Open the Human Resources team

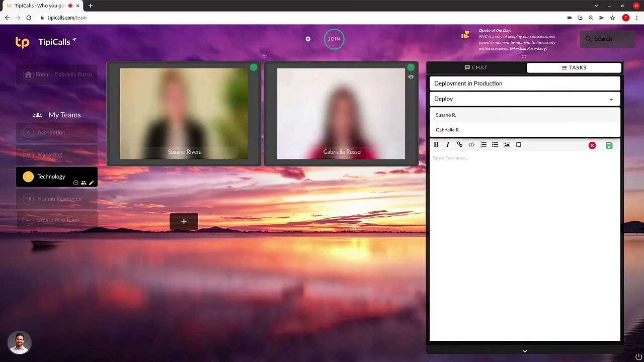click(57, 199)
